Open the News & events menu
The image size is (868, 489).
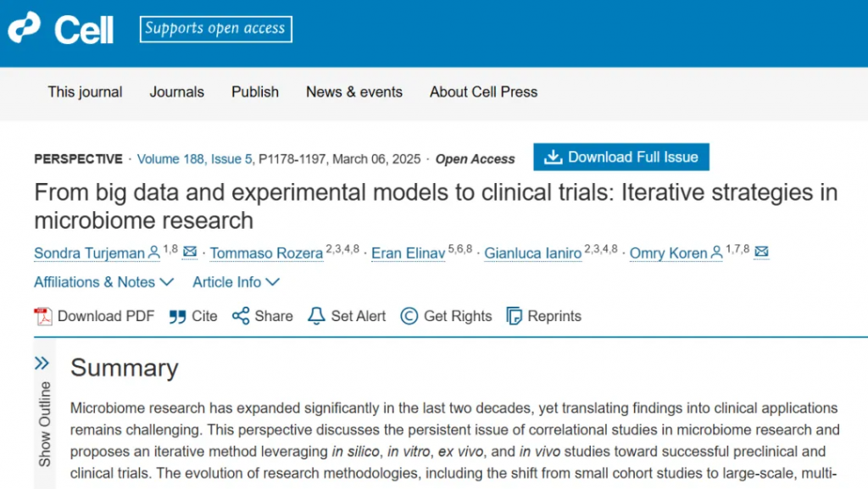(x=354, y=92)
